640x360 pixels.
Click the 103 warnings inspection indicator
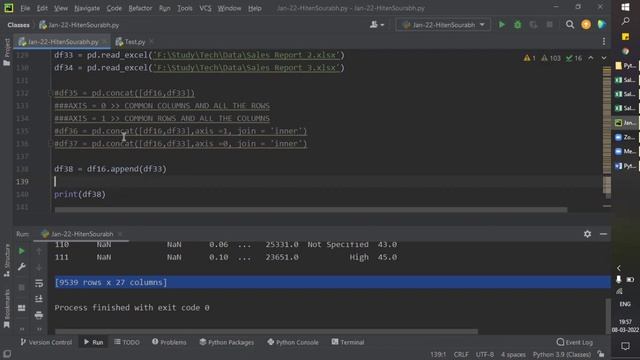(551, 58)
